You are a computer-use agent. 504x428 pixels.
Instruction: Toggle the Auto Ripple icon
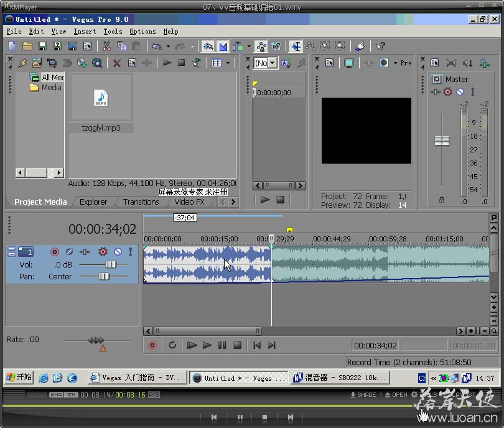tap(238, 47)
